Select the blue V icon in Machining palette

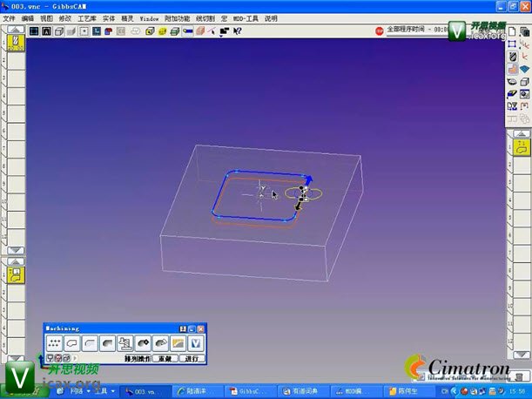(196, 343)
